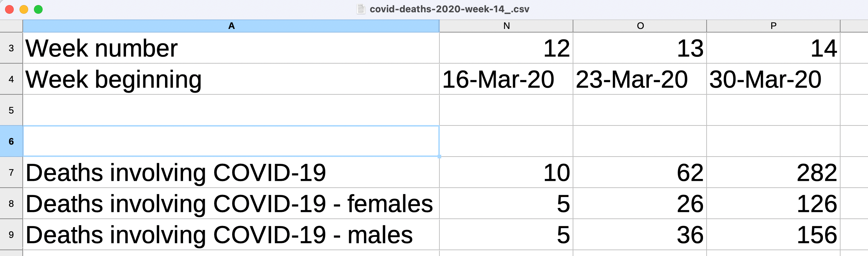Close the window with the red button

[10, 9]
